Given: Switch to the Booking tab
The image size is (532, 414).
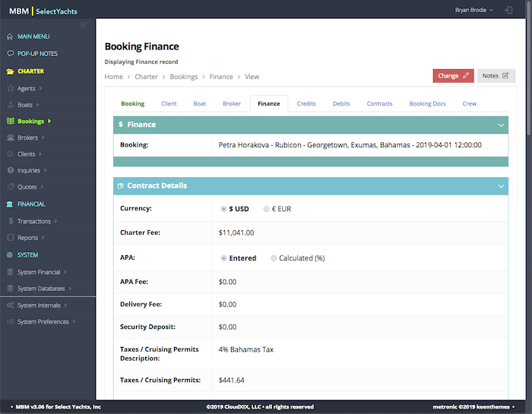Looking at the screenshot, I should click(x=133, y=103).
